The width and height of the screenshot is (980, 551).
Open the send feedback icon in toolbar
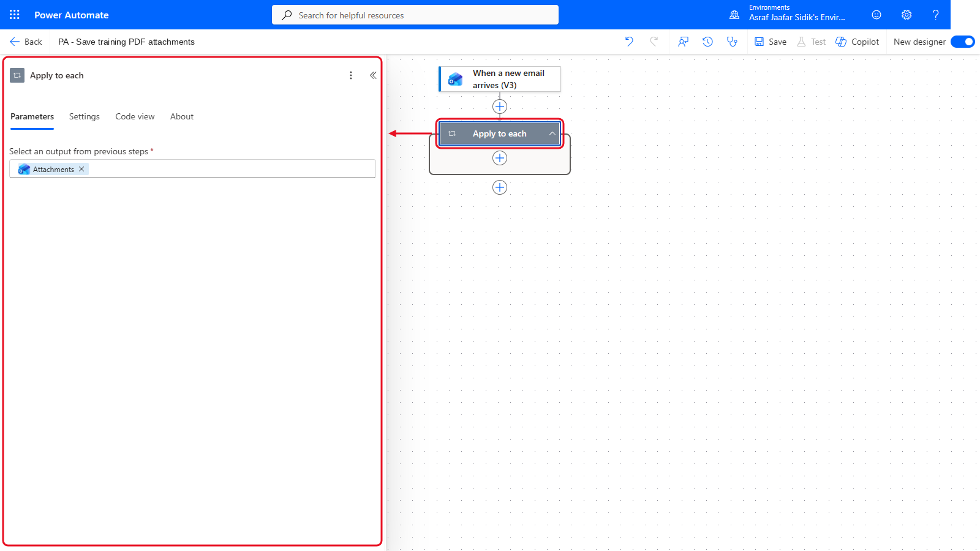coord(683,42)
